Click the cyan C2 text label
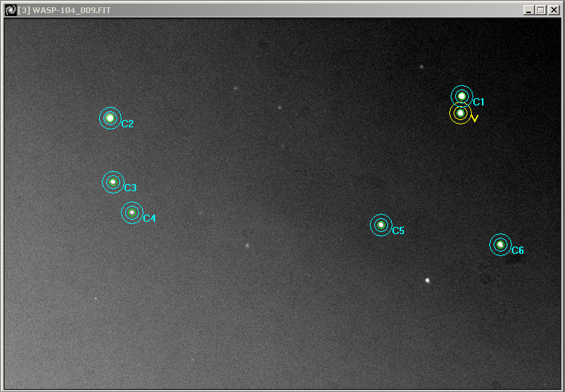Viewport: 565px width, 392px height. [x=127, y=124]
